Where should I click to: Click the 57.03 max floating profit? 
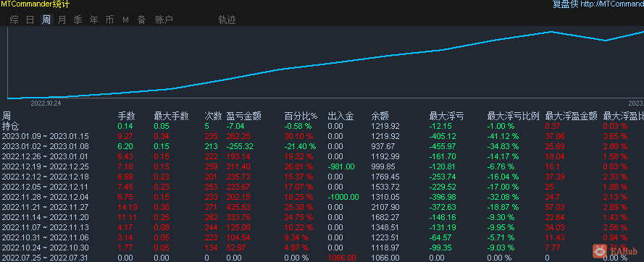coord(555,207)
